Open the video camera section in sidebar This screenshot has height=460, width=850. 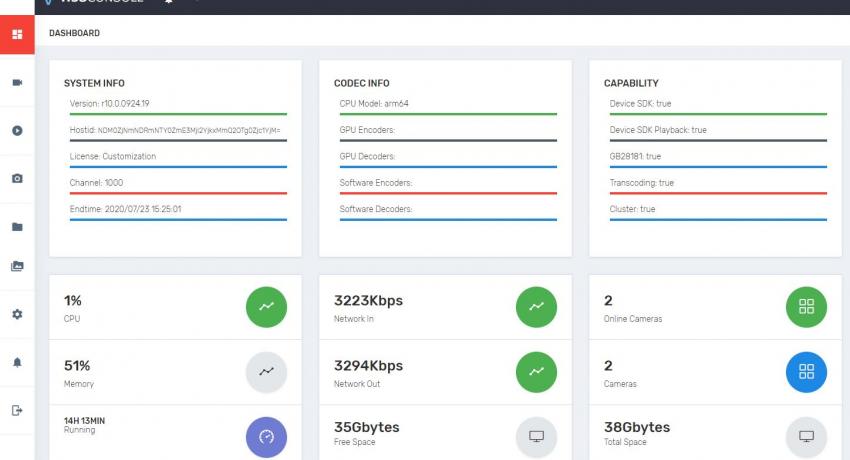coord(17,82)
